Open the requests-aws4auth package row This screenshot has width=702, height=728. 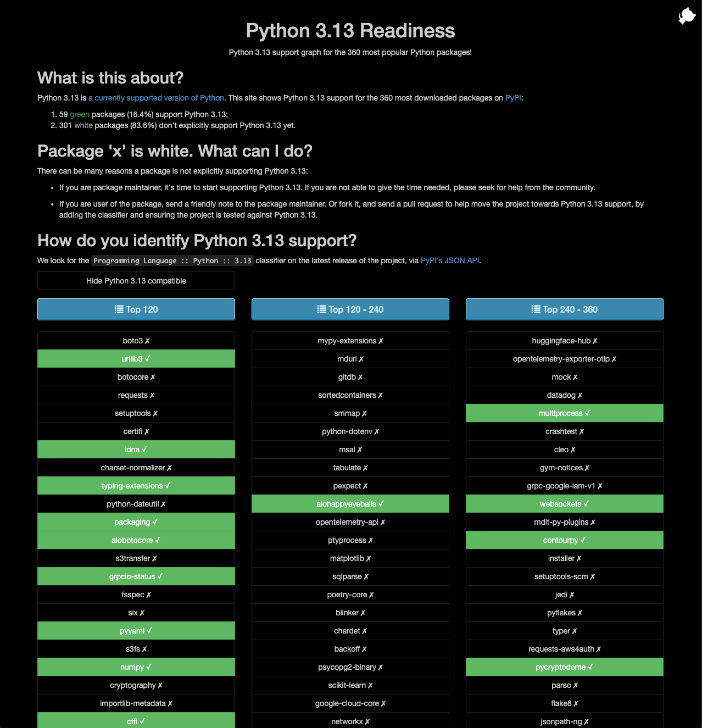565,649
